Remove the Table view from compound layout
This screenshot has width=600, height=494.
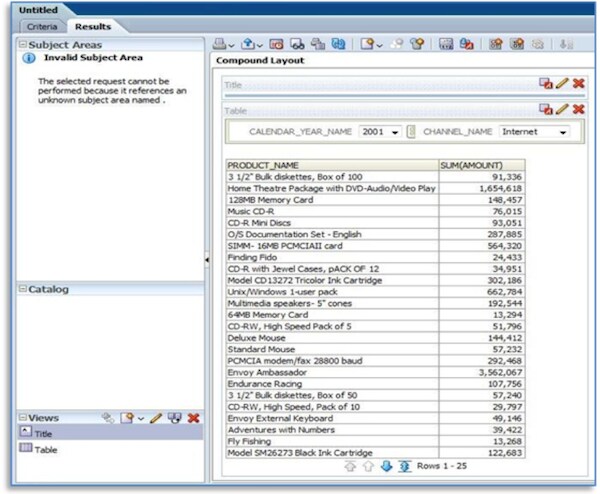tap(579, 109)
